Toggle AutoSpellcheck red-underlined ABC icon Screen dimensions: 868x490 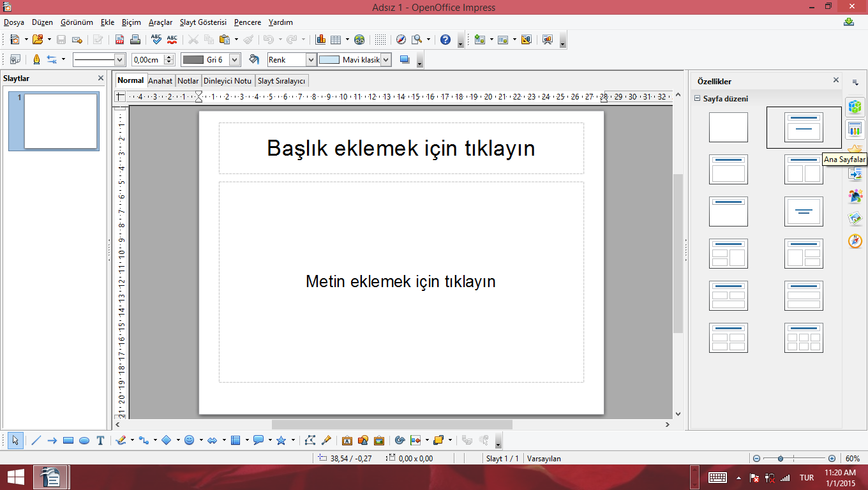(x=172, y=40)
